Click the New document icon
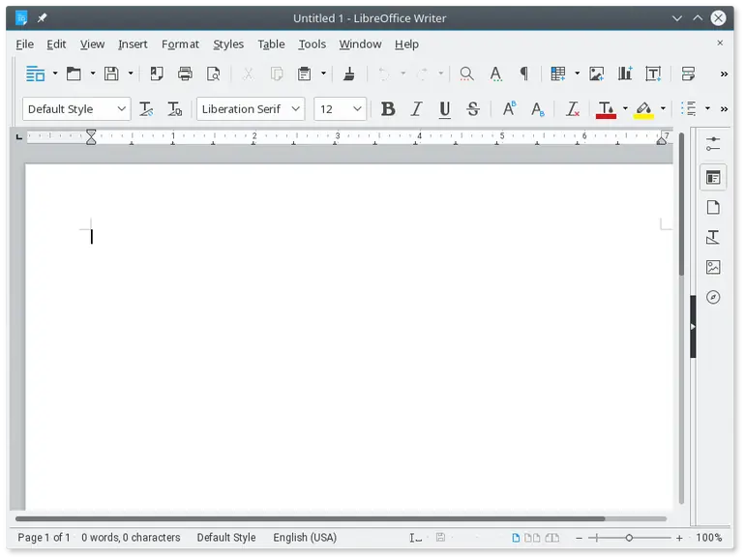The width and height of the screenshot is (745, 560). 35,74
